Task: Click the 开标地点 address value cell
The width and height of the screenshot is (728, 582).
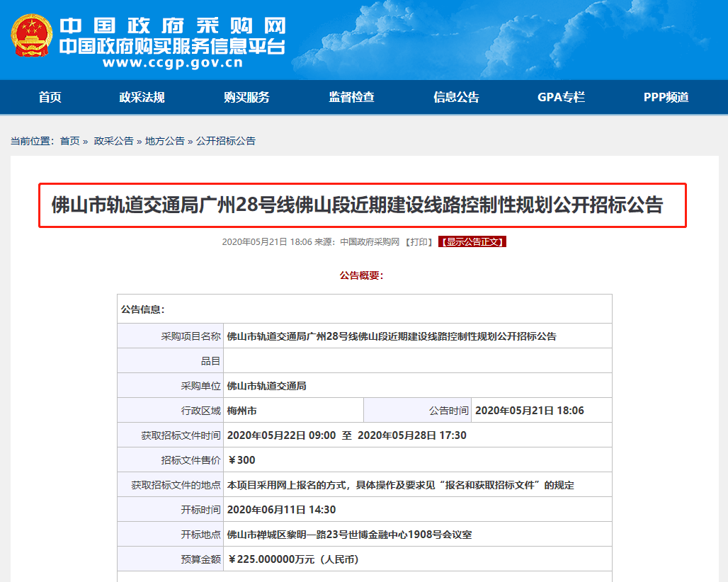Action: 349,535
